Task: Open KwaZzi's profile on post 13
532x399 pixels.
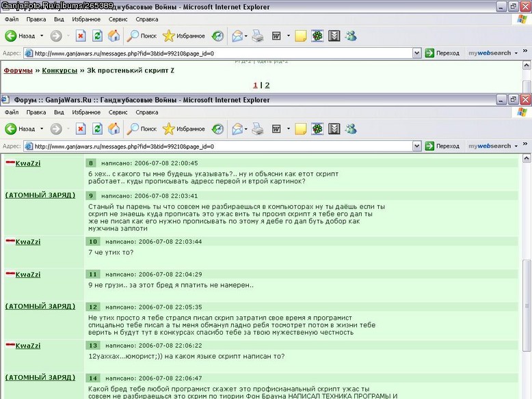Action: 28,346
